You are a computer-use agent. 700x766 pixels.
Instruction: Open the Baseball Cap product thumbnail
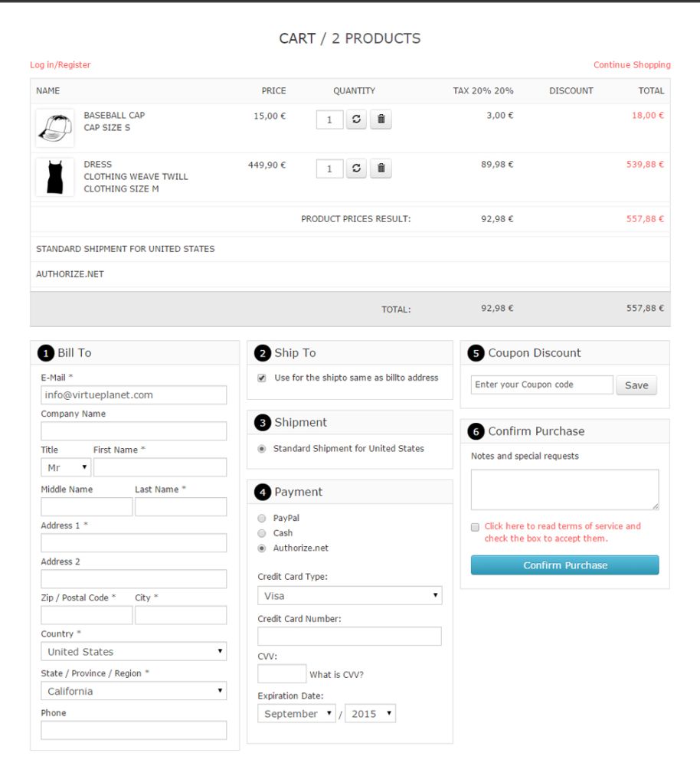pos(54,128)
